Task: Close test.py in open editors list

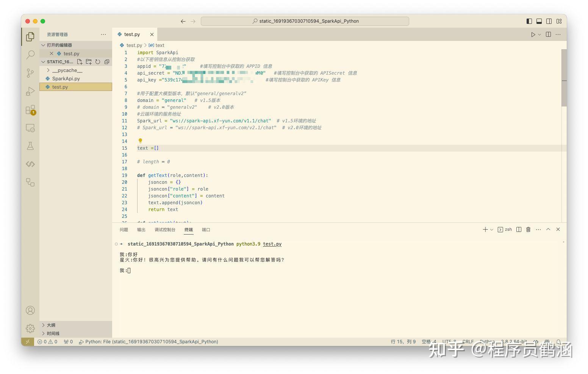Action: click(x=52, y=54)
